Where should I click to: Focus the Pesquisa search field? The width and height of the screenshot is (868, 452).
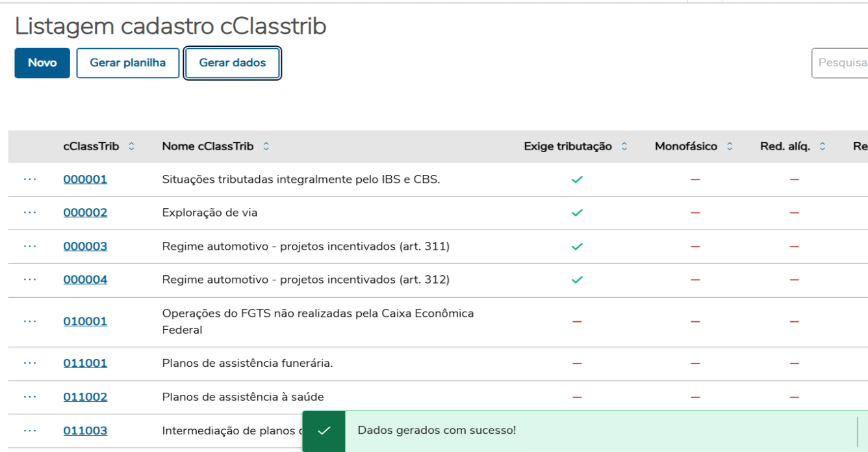point(841,63)
